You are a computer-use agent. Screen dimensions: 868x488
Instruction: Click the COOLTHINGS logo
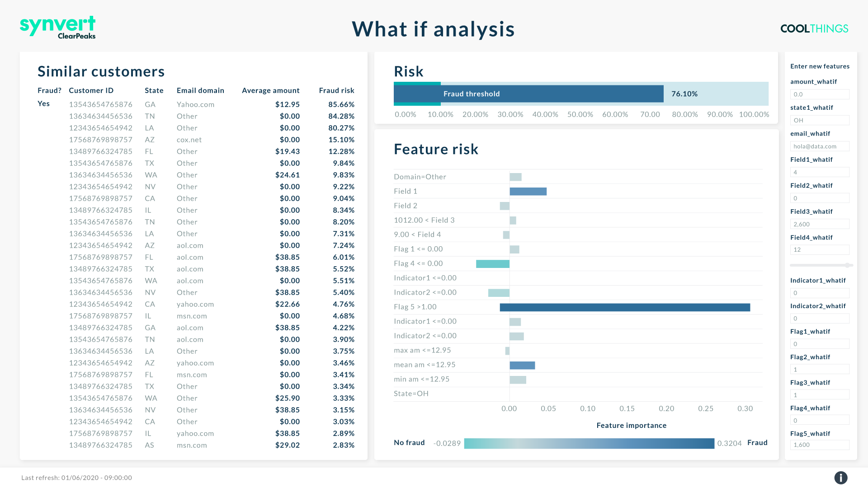tap(814, 28)
